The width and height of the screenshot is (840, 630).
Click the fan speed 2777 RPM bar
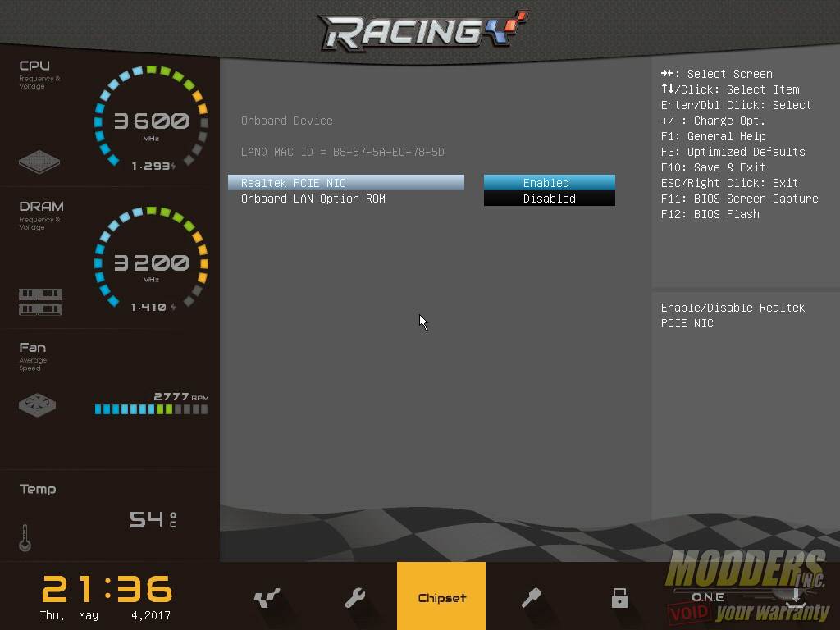tap(151, 409)
